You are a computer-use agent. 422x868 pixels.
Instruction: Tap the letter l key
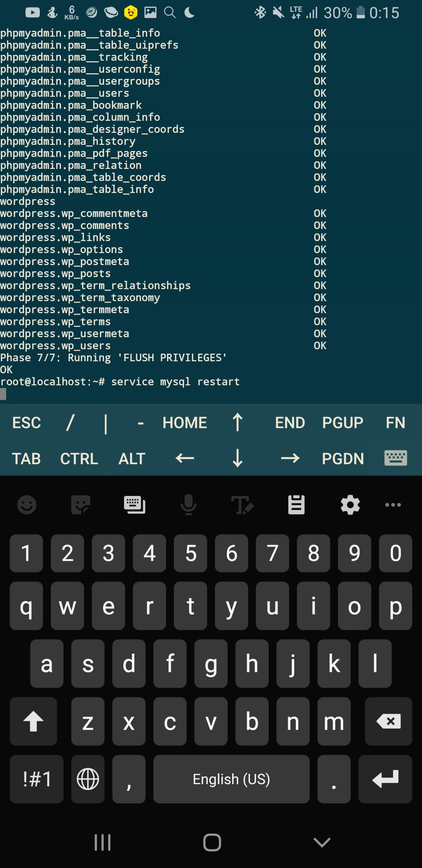point(375,663)
